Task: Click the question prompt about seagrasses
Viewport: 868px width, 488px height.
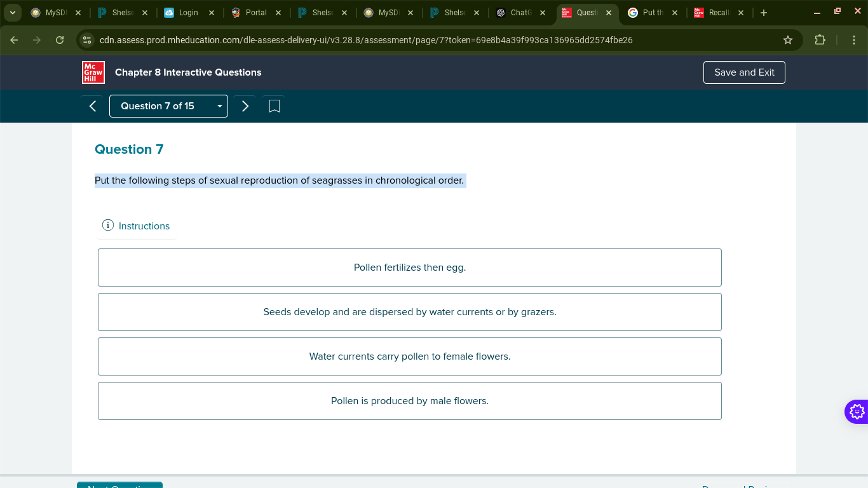Action: pyautogui.click(x=280, y=180)
